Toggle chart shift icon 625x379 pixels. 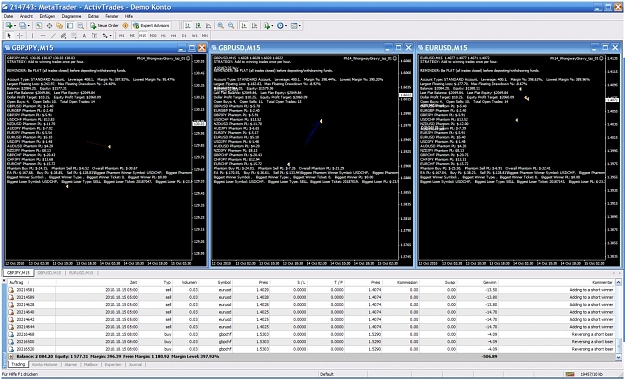[254, 26]
